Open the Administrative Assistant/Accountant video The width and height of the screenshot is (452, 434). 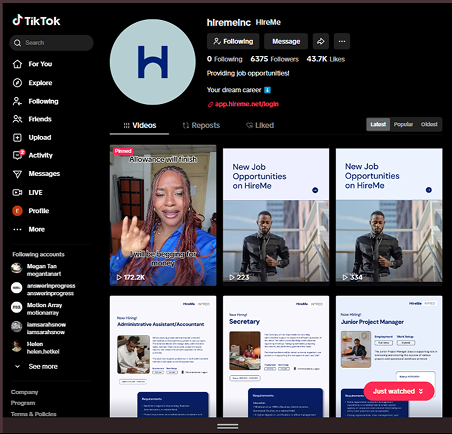163,356
